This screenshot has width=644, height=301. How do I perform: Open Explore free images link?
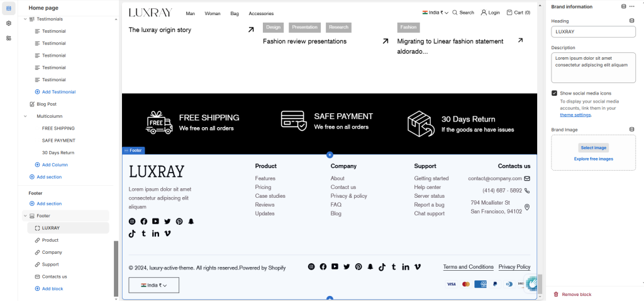tap(594, 159)
